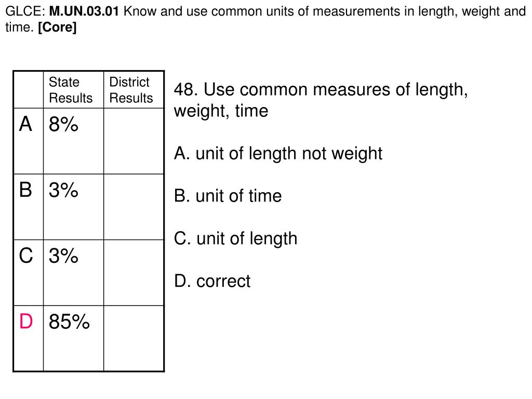Select answer D correct
This screenshot has height=399, width=532.
pyautogui.click(x=212, y=281)
